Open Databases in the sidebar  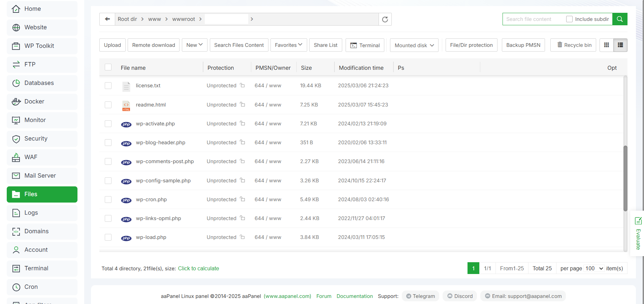pos(39,83)
